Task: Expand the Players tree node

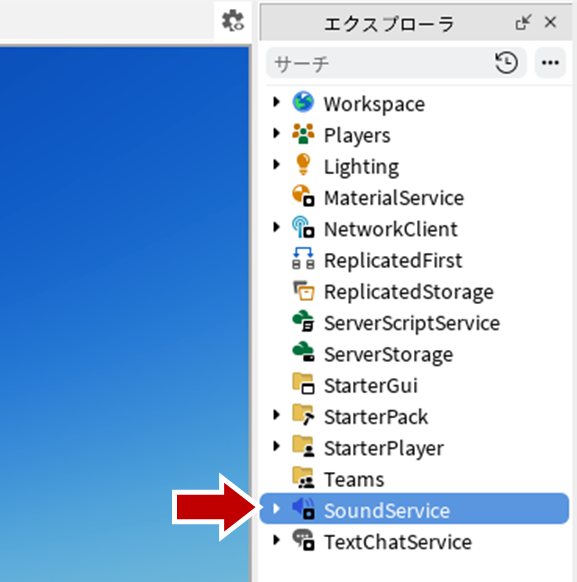Action: click(276, 133)
